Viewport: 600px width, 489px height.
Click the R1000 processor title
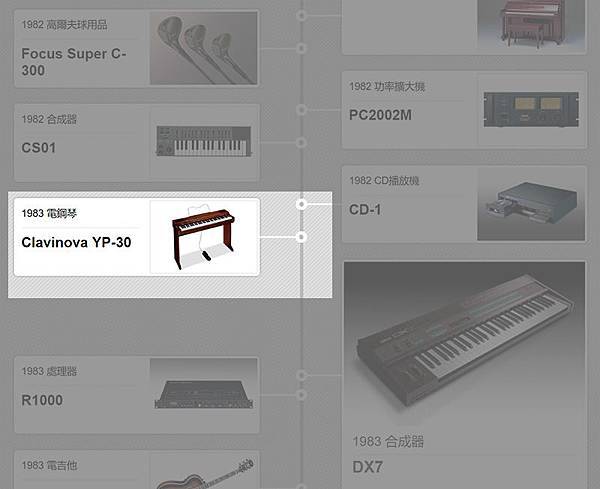pyautogui.click(x=42, y=400)
